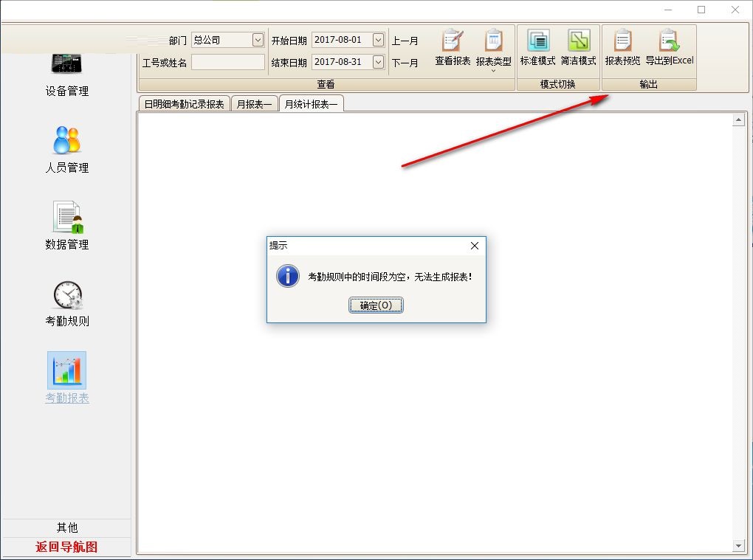
Task: Expand the 部门 dropdown
Action: click(x=258, y=40)
